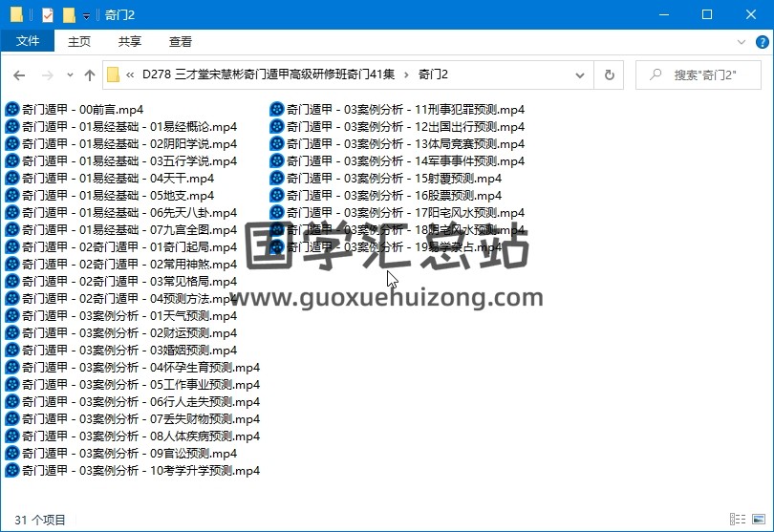This screenshot has height=532, width=774.
Task: Click the folder icon in the address bar
Action: [113, 75]
